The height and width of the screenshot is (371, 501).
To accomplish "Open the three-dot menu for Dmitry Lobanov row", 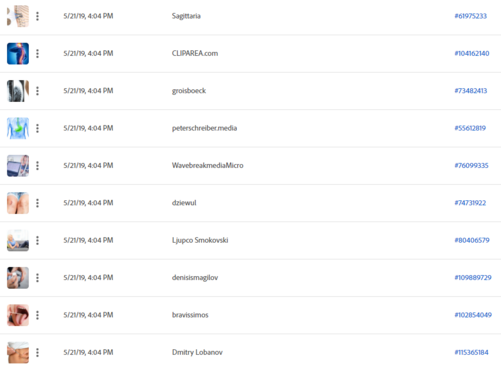I will 37,352.
